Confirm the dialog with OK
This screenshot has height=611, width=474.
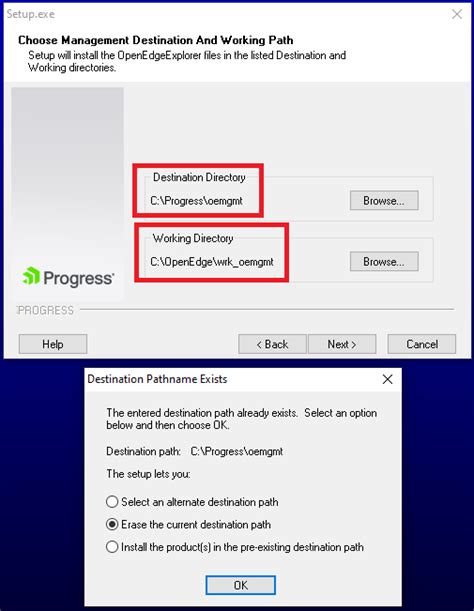click(241, 585)
